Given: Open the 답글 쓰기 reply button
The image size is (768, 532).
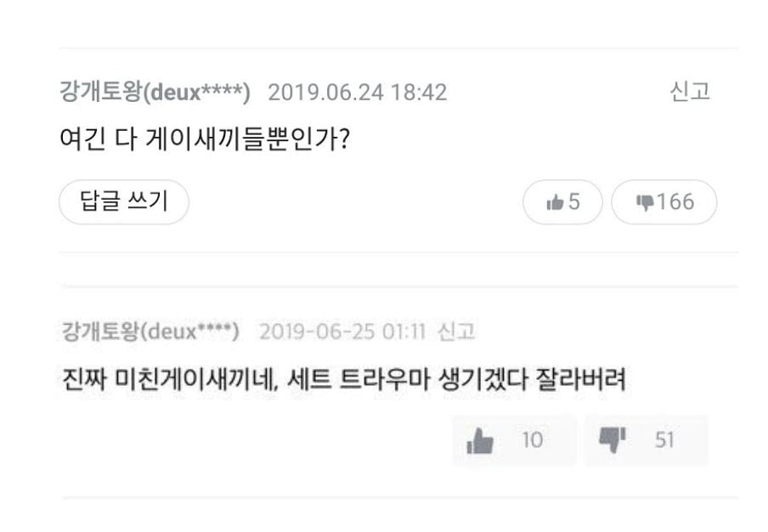Looking at the screenshot, I should click(x=124, y=201).
